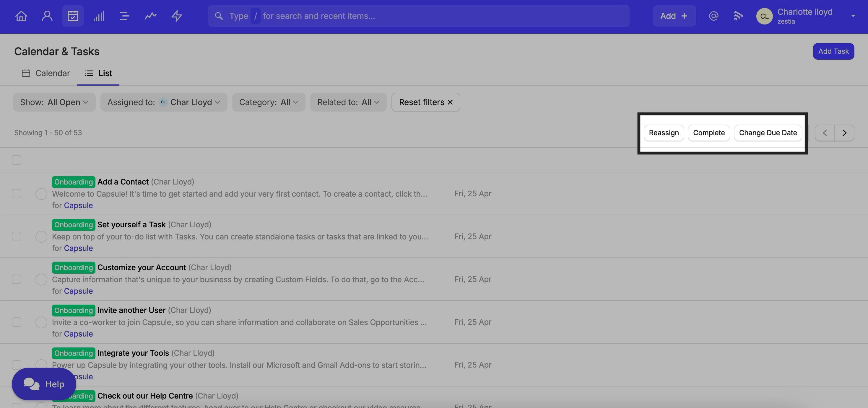Expand the Charlotte lloyd account menu arrow
Screen dimensions: 868x408
coord(853,16)
